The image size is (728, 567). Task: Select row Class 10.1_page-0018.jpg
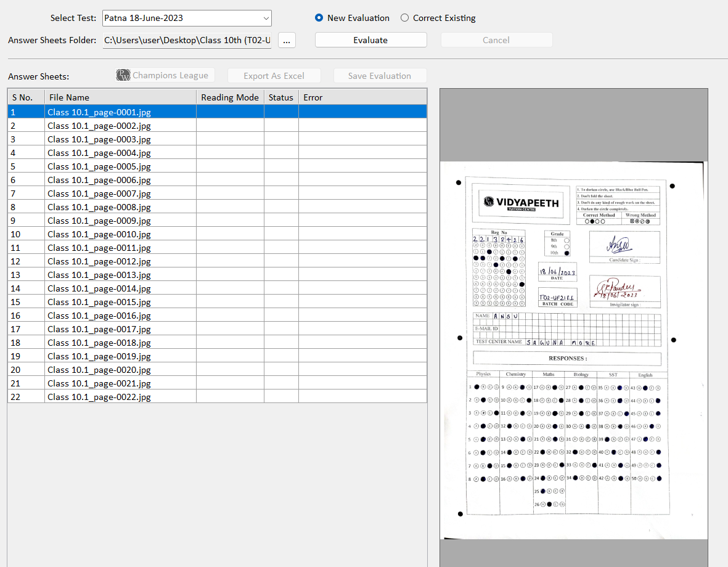(217, 342)
